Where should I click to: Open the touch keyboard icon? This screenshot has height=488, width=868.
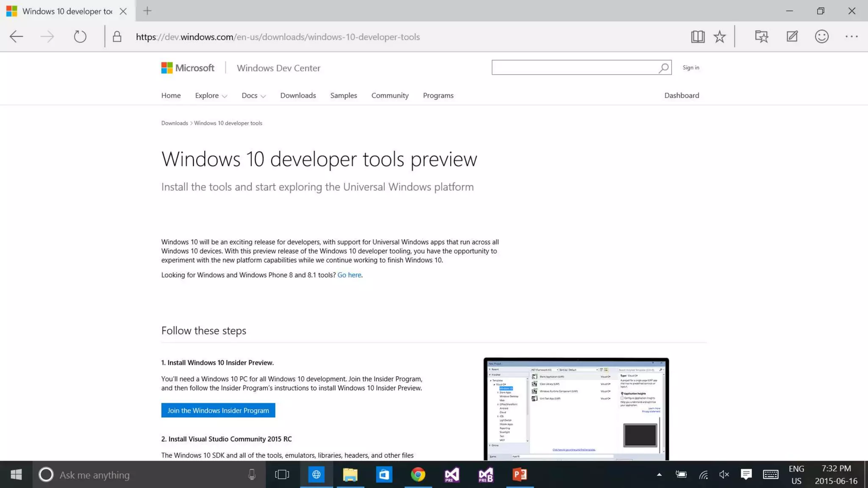click(771, 474)
